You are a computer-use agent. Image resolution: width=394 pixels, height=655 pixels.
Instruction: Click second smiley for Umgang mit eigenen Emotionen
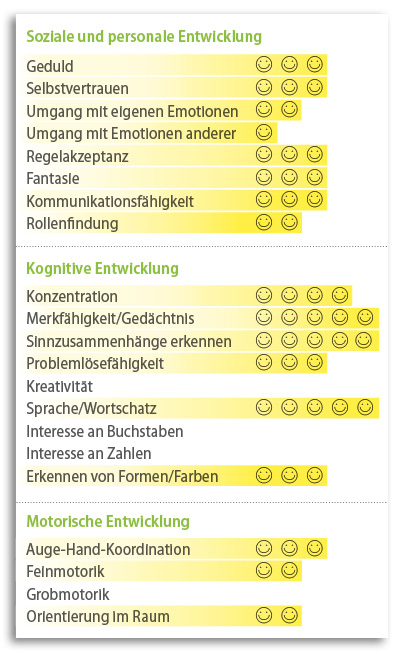[x=289, y=110]
